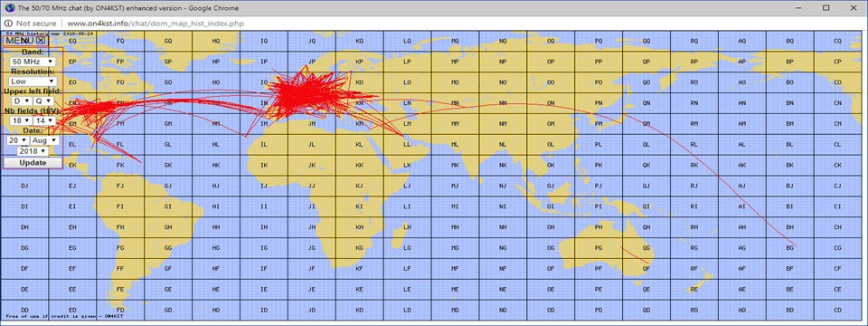Click the browser address bar URL
The height and width of the screenshot is (326, 868).
pyautogui.click(x=155, y=24)
